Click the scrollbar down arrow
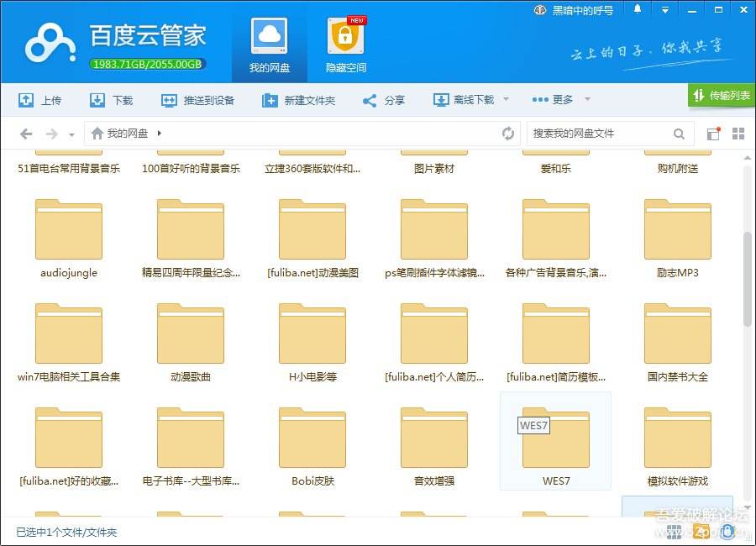The width and height of the screenshot is (756, 546). click(748, 507)
